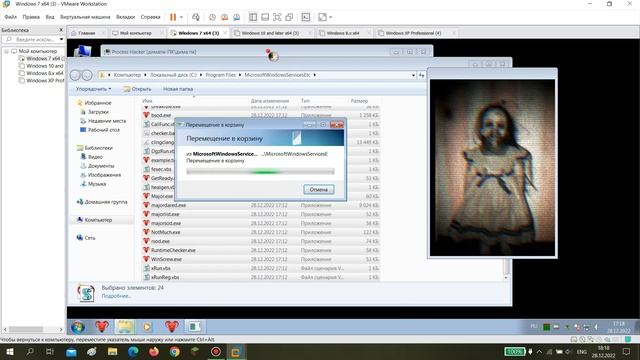Select Рабочий стол in the navigation pane
The width and height of the screenshot is (640, 360).
point(100,130)
